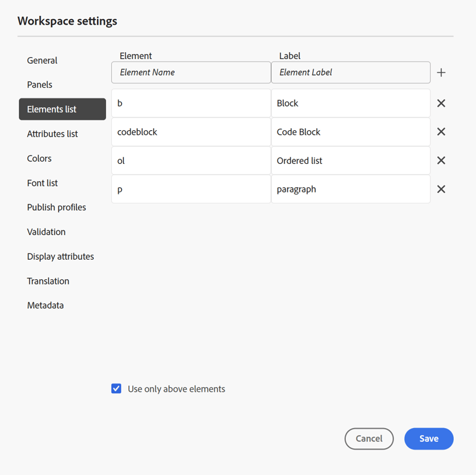Switch to Panels settings
The width and height of the screenshot is (476, 475).
[x=40, y=84]
